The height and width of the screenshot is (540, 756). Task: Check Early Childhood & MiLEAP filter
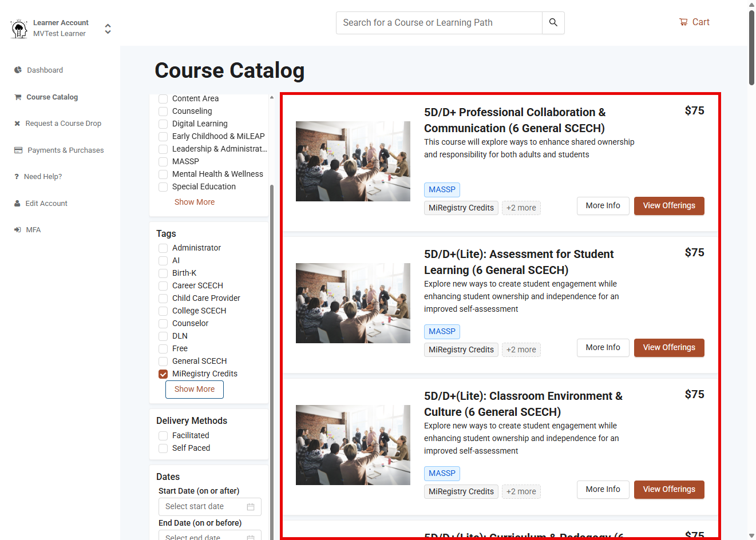tap(163, 137)
